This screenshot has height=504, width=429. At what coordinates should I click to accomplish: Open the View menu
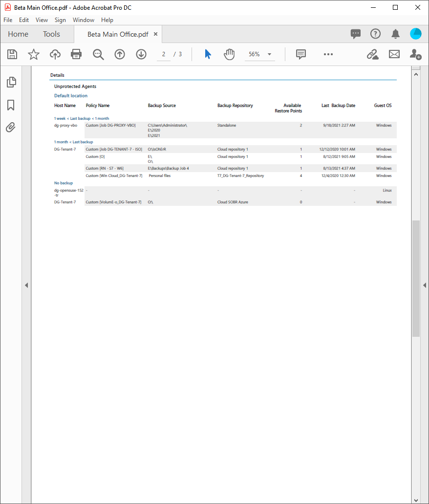pyautogui.click(x=42, y=20)
